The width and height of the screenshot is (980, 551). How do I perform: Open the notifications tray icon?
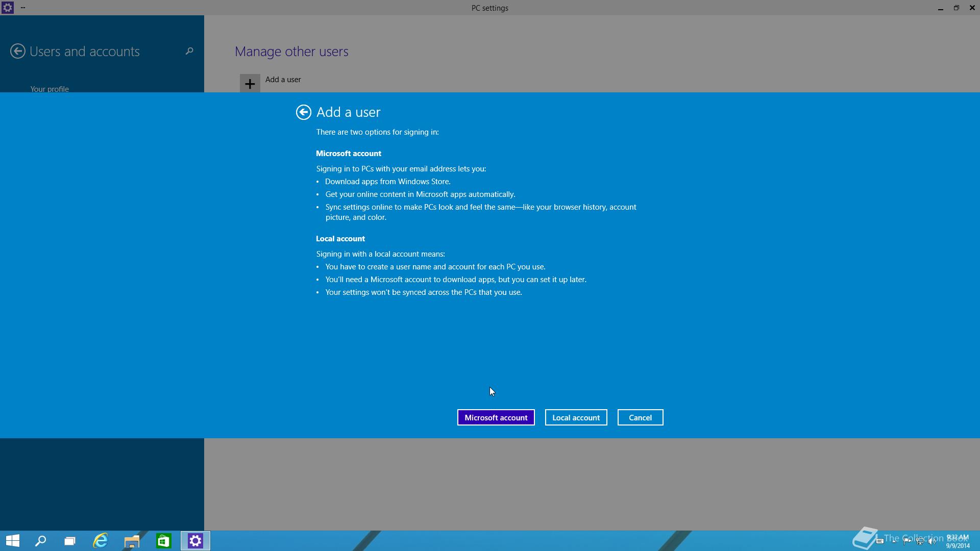pyautogui.click(x=880, y=541)
